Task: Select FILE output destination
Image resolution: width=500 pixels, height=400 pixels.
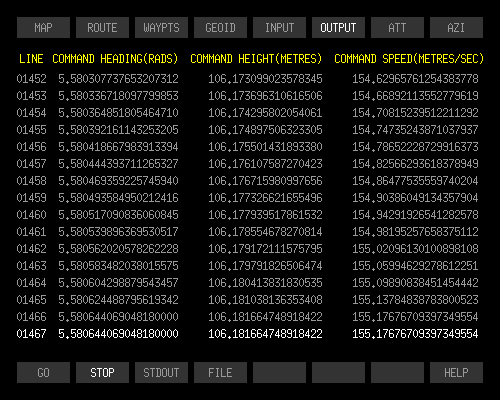Action: [220, 372]
